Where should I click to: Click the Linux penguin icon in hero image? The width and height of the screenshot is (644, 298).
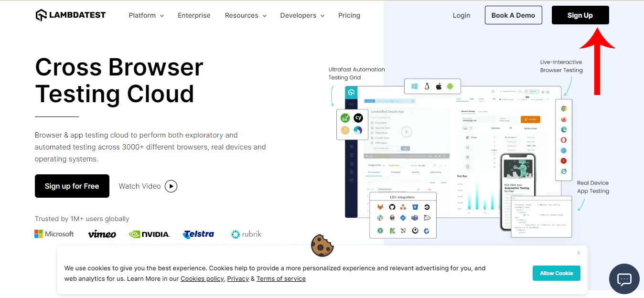click(426, 86)
